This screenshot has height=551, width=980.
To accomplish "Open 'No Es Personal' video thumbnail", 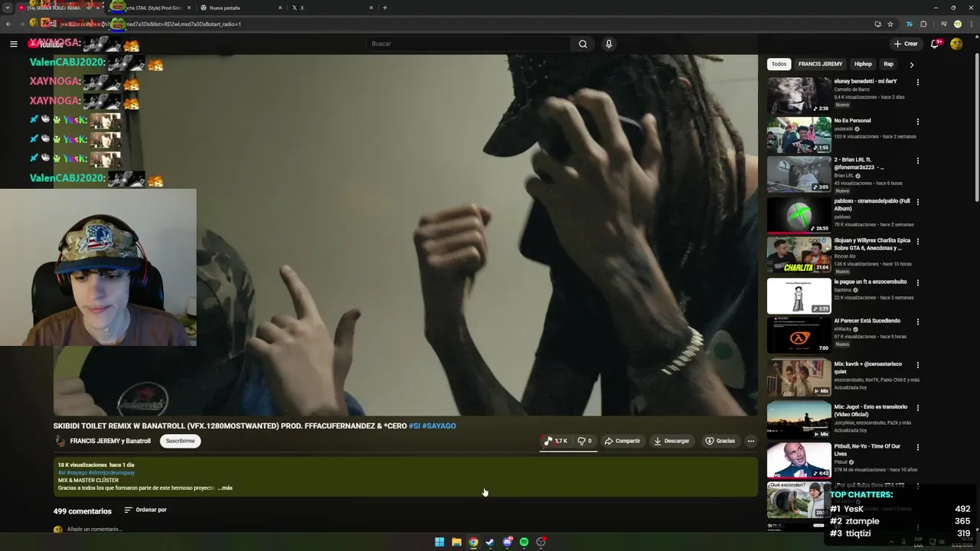I will pyautogui.click(x=799, y=135).
